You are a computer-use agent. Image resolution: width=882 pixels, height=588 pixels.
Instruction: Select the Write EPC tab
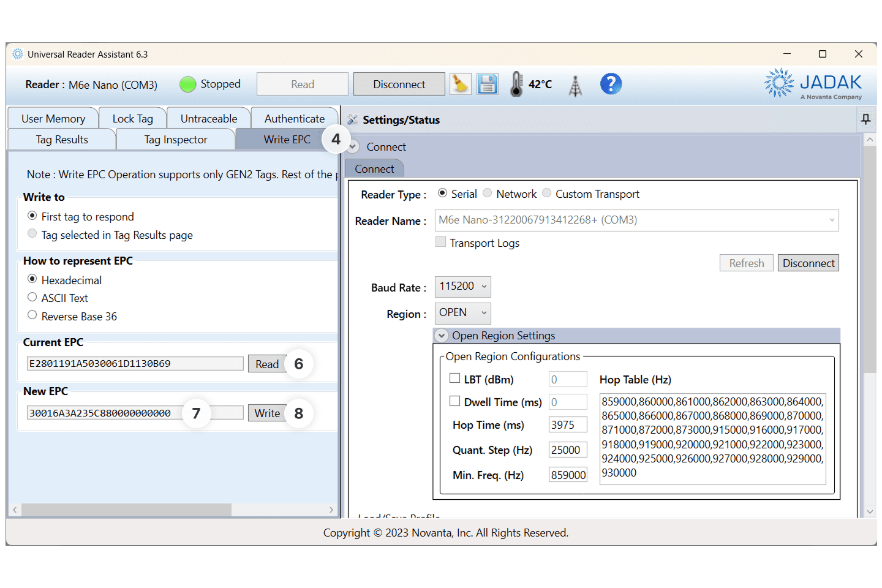pyautogui.click(x=287, y=140)
